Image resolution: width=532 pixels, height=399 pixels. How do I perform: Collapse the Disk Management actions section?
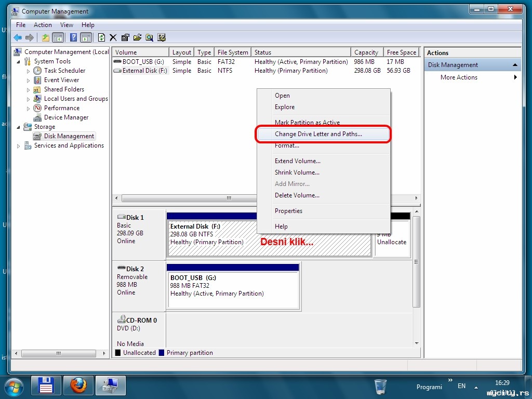pyautogui.click(x=515, y=65)
